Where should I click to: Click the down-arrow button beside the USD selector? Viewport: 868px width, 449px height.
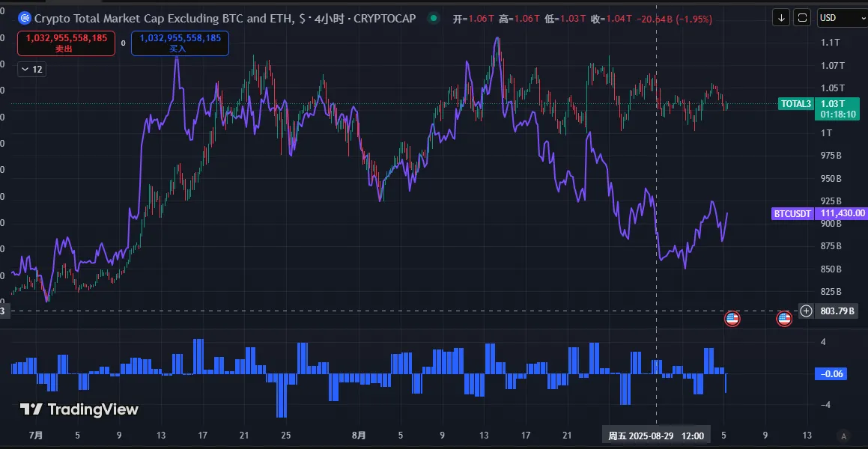(782, 18)
